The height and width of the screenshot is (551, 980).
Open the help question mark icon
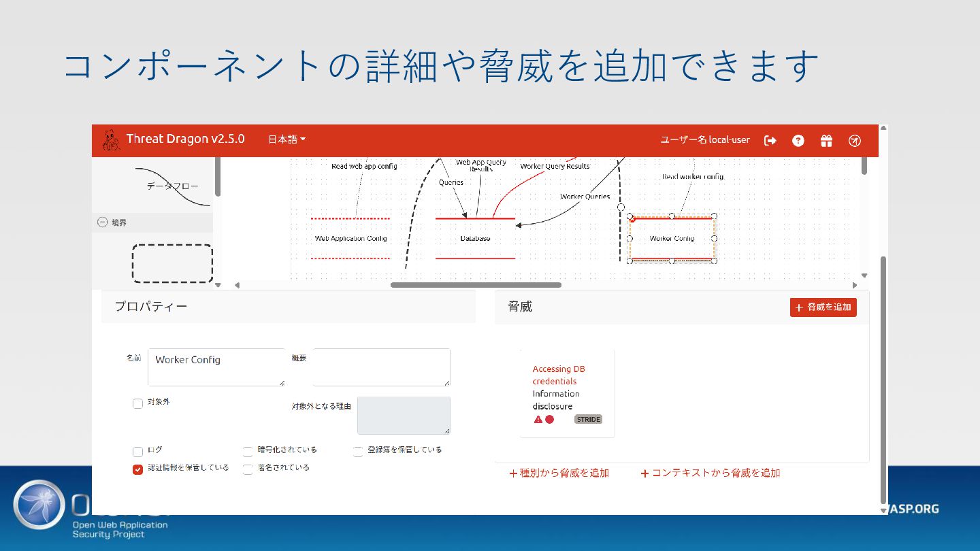click(798, 141)
